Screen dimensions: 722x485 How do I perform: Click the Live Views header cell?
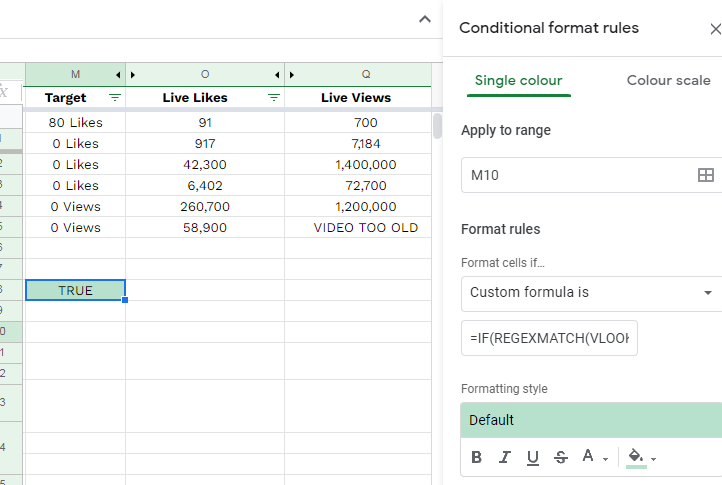tap(358, 98)
